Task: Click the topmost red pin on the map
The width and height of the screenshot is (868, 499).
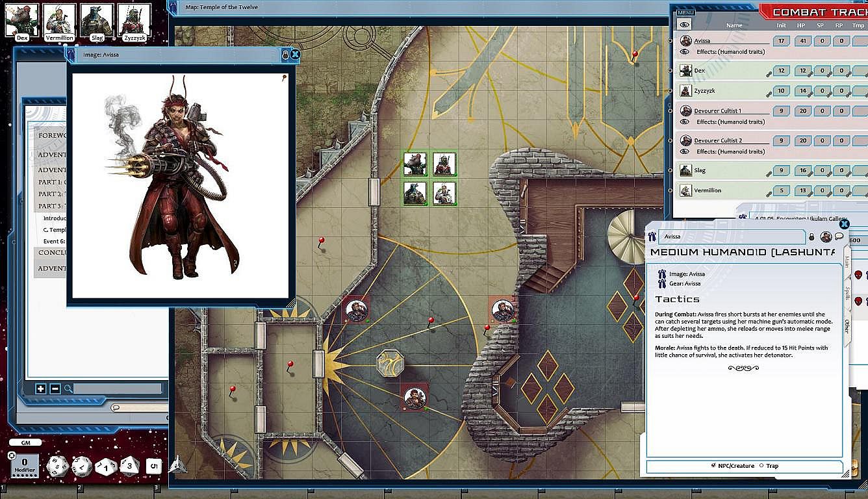Action: click(635, 56)
